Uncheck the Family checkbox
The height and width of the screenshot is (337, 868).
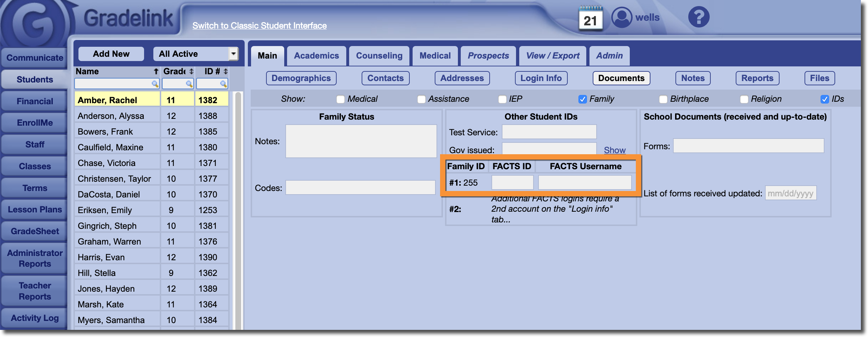[582, 99]
